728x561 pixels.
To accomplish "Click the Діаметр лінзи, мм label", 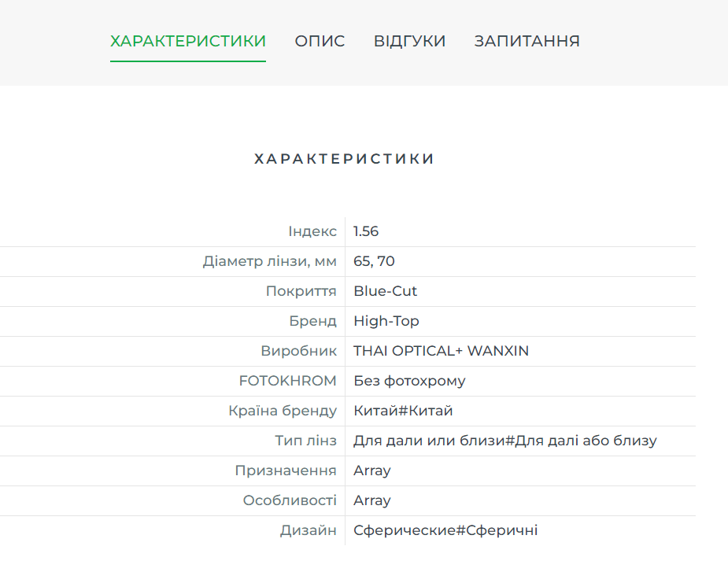I will 269,261.
